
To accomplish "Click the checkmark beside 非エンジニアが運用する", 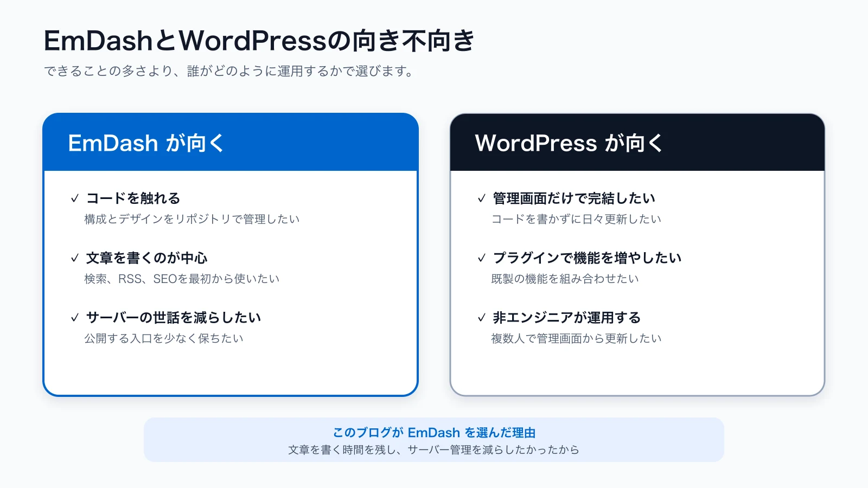I will (481, 318).
